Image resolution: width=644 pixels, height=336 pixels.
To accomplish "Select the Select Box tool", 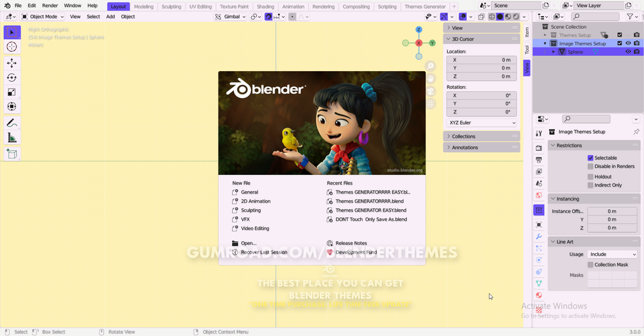I will coord(12,32).
